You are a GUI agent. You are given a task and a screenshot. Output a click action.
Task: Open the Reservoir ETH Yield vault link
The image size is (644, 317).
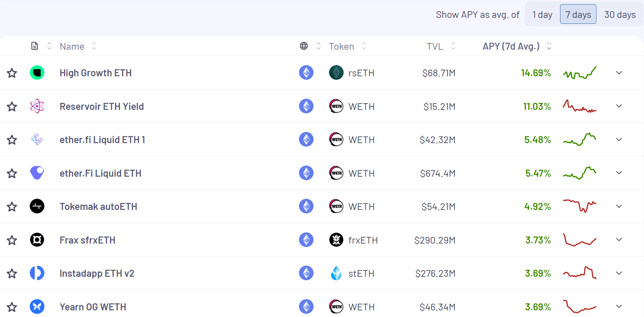102,106
